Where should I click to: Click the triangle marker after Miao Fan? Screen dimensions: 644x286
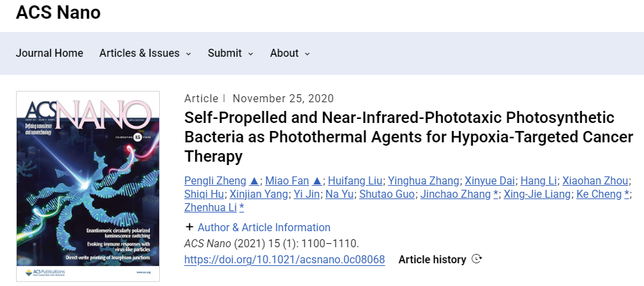tap(317, 180)
